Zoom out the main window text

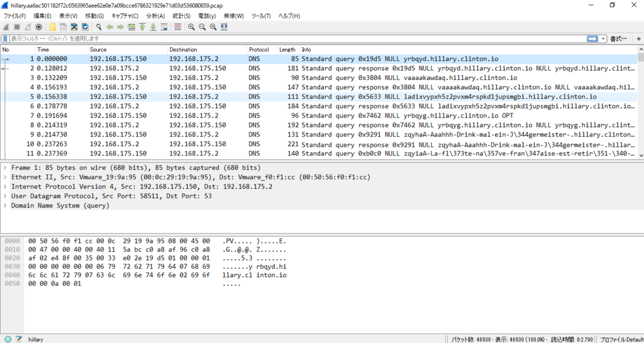202,27
